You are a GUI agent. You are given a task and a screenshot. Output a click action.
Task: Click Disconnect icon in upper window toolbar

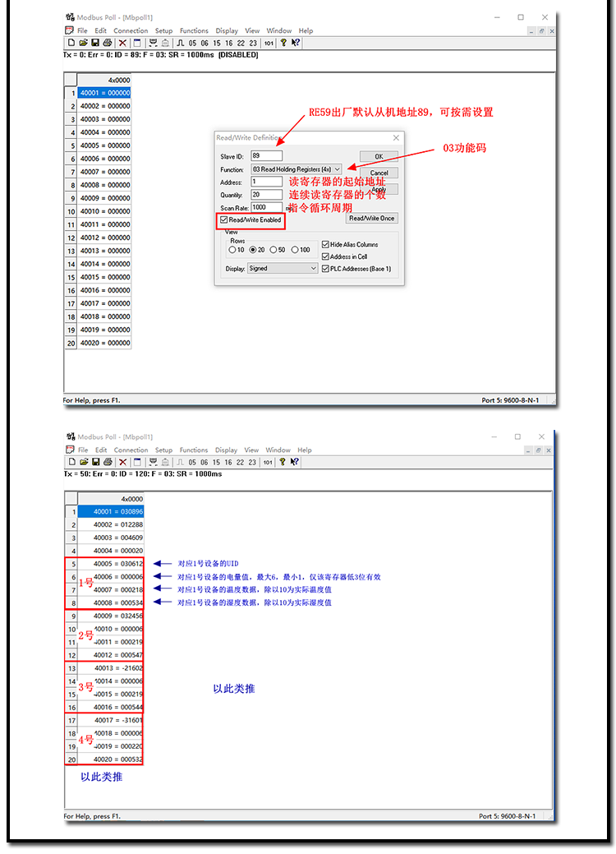pyautogui.click(x=165, y=43)
